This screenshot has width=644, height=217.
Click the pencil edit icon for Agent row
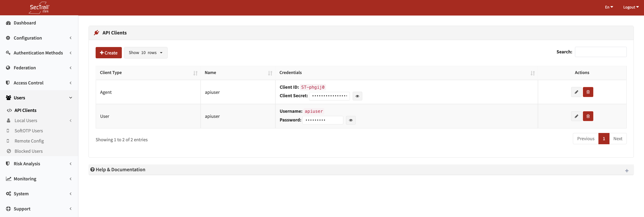tap(576, 92)
